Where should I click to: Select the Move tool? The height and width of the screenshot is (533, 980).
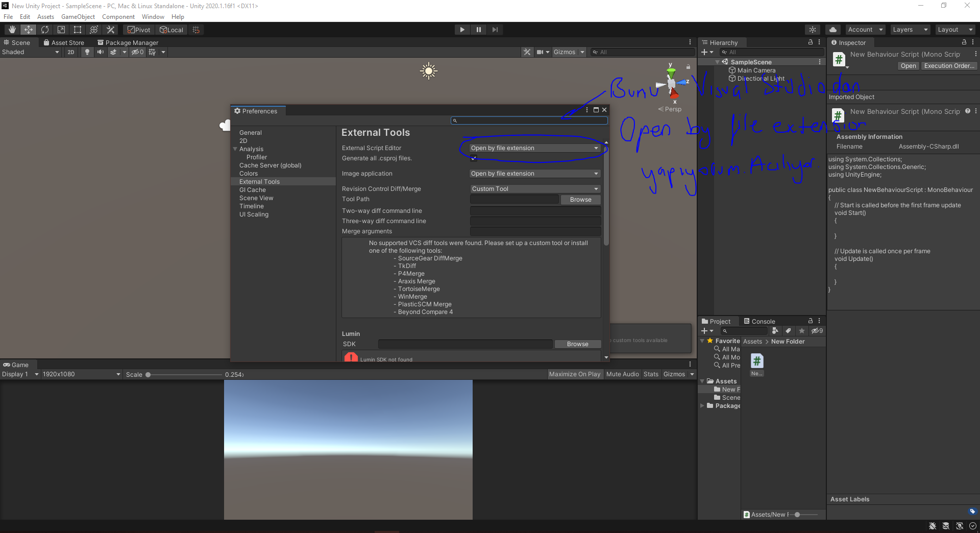(28, 30)
